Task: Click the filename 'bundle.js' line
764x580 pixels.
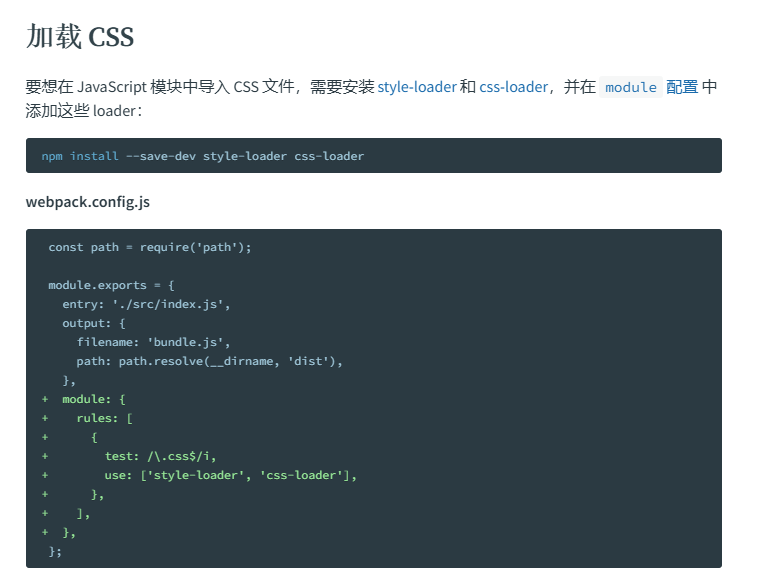Action: tap(154, 342)
